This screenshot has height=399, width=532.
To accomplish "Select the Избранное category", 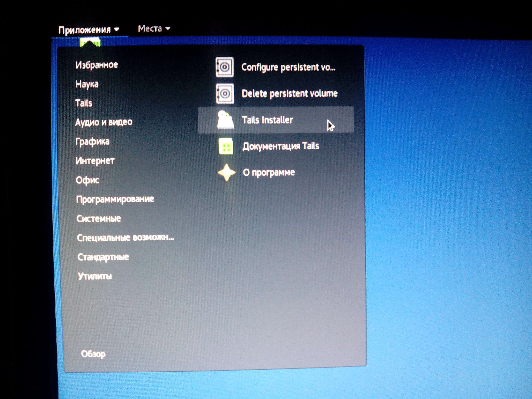I will (x=96, y=65).
